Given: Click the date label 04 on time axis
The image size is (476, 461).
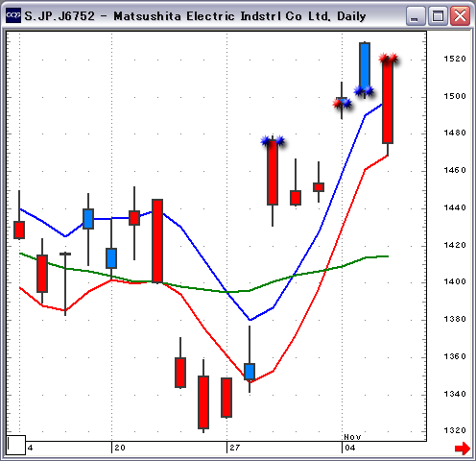Looking at the screenshot, I should click(x=350, y=448).
